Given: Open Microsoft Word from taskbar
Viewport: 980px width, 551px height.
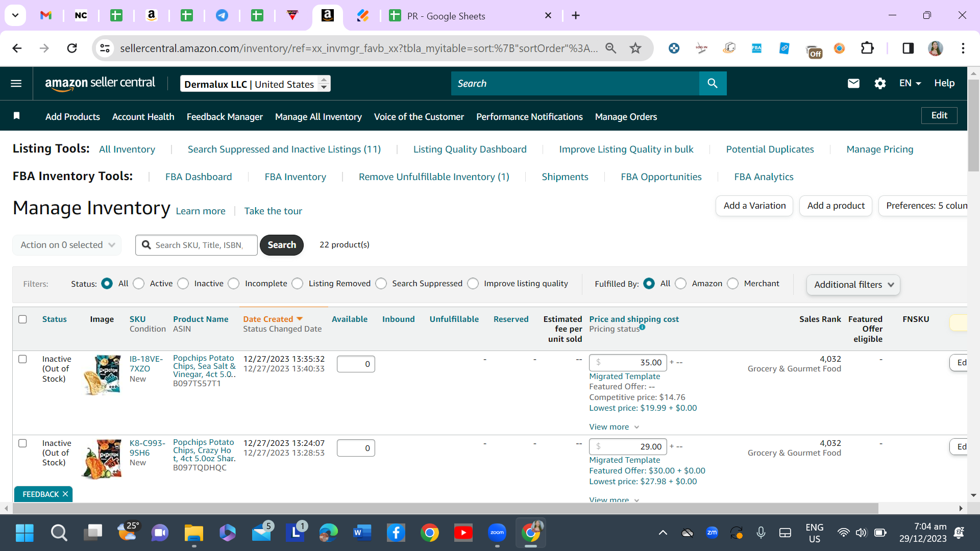Looking at the screenshot, I should (x=362, y=533).
